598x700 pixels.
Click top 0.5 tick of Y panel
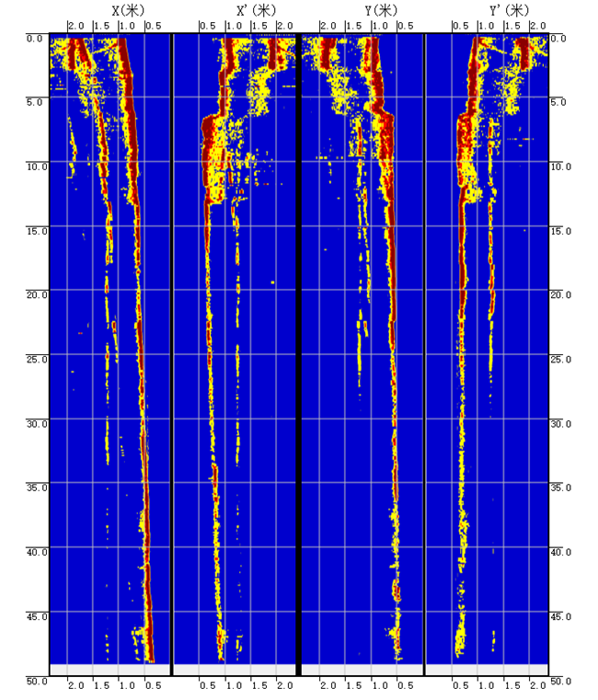[x=406, y=26]
